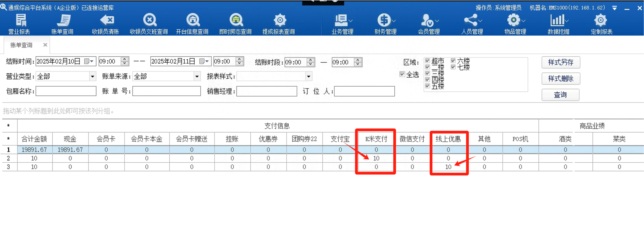Image resolution: width=644 pixels, height=233 pixels.
Task: Toggle the 七楼 area checkbox
Action: [453, 67]
